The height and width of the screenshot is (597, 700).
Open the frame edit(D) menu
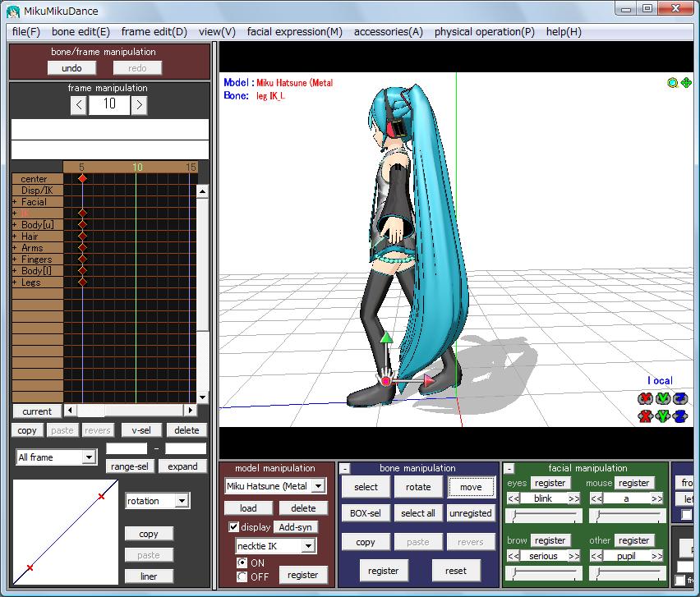154,32
